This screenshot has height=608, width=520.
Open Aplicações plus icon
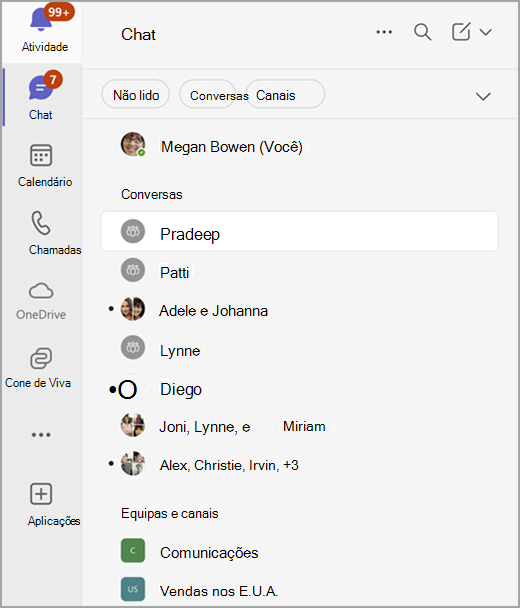(x=41, y=494)
